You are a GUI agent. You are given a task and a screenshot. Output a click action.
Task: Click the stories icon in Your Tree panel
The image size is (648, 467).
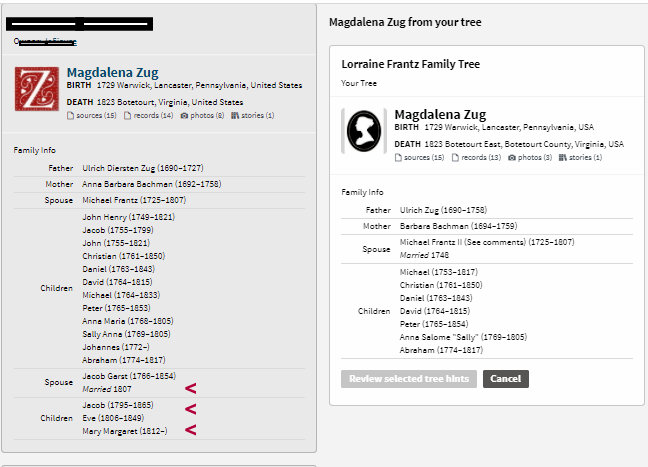coord(563,158)
